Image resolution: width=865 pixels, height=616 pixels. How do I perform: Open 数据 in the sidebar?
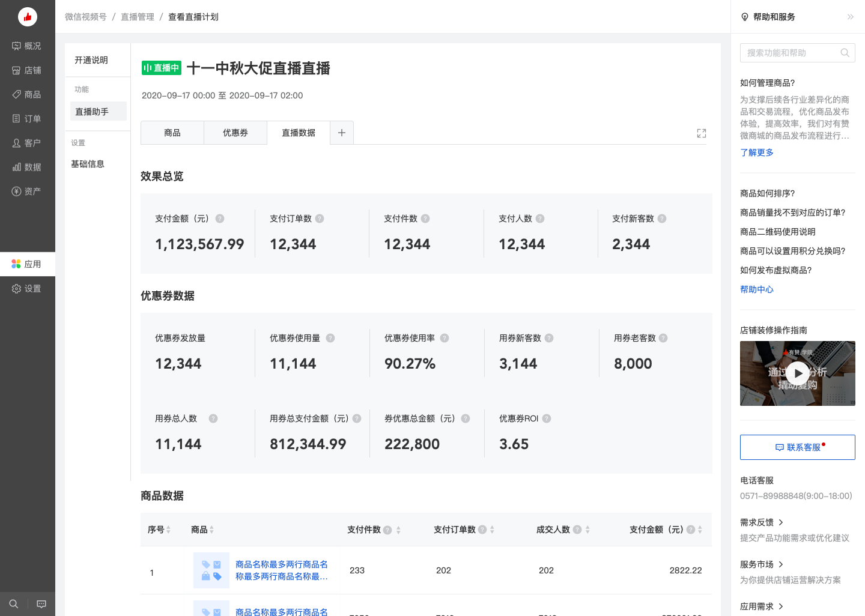point(27,167)
